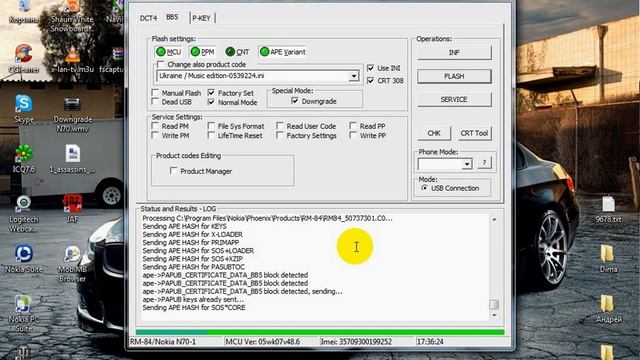Select MobiMB Browser desktop icon

click(x=72, y=264)
